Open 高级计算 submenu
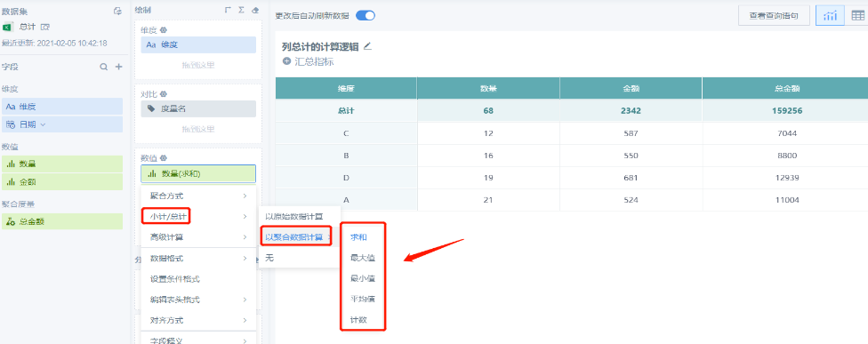 pyautogui.click(x=198, y=237)
